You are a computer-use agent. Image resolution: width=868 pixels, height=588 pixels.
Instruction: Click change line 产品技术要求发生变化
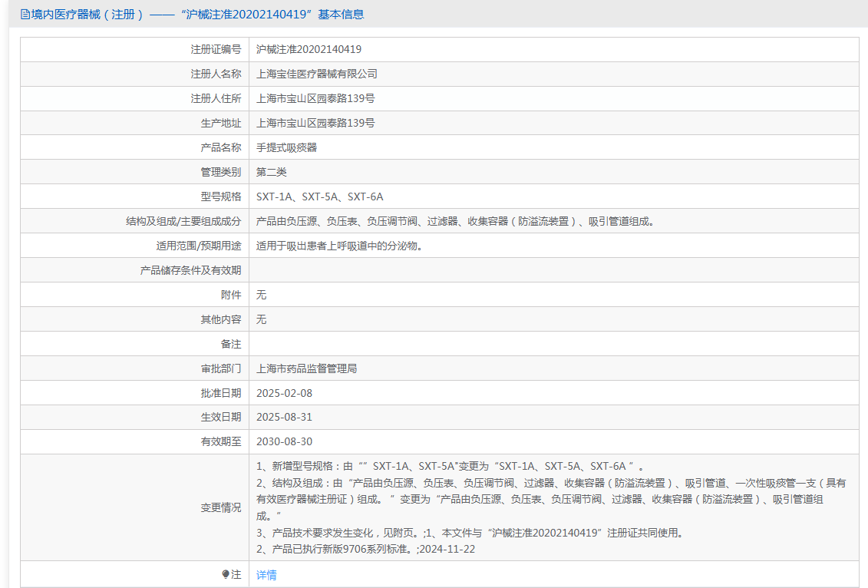pos(470,533)
